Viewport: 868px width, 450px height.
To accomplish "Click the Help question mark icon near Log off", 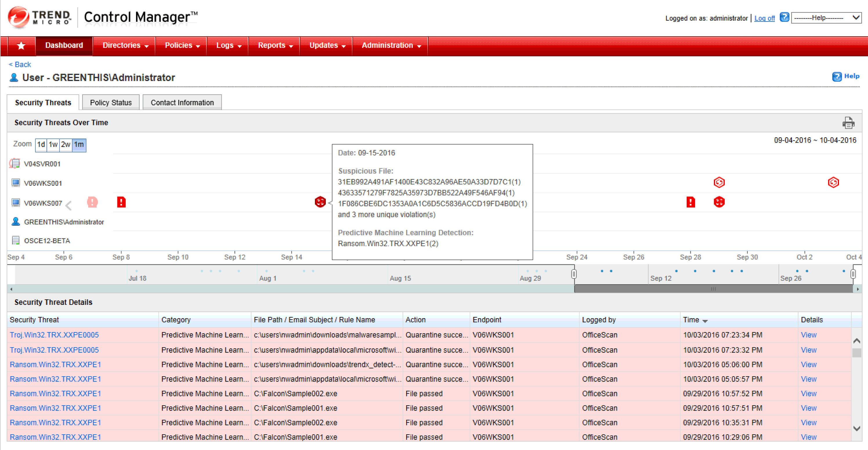I will 784,17.
